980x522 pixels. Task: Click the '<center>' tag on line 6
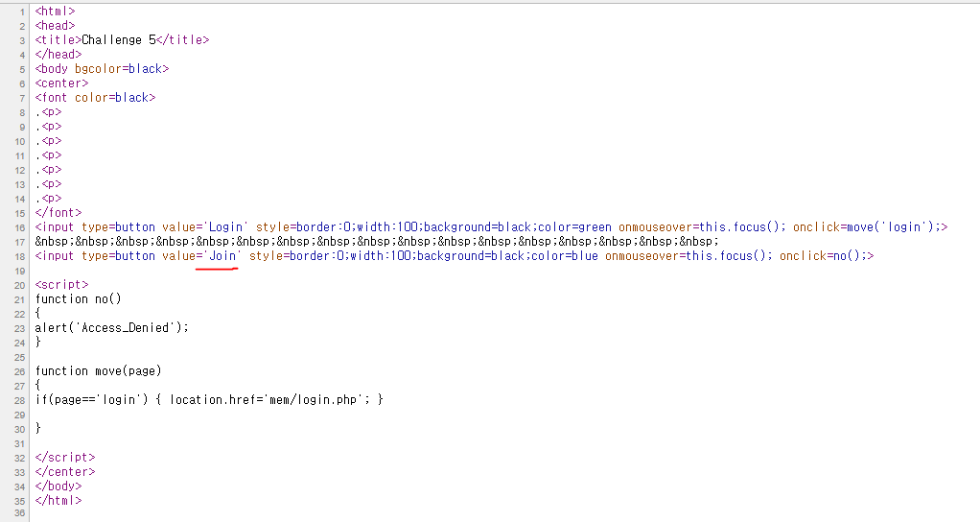62,83
